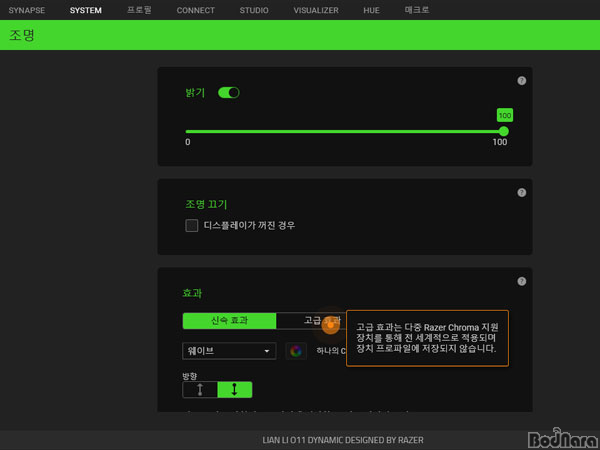Click the green brightness slider track
Screen dimensions: 600x450
pyautogui.click(x=344, y=131)
